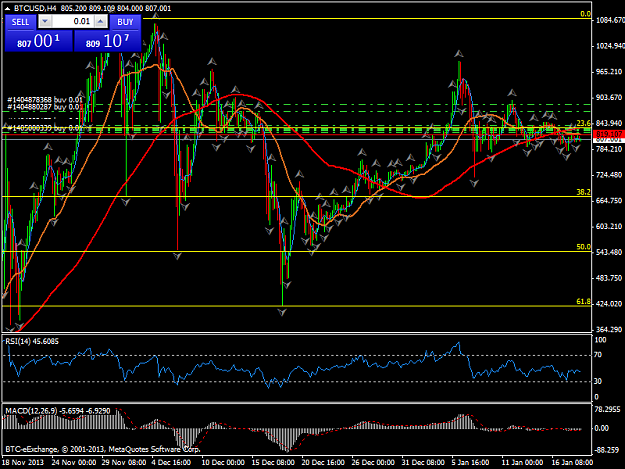The height and width of the screenshot is (469, 625).
Task: Click the 16 Jan 08:00 time label
Action: (572, 462)
